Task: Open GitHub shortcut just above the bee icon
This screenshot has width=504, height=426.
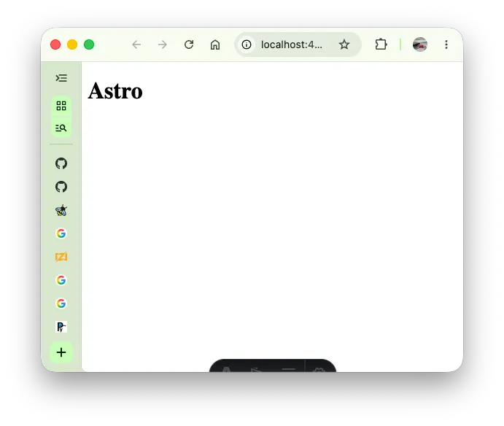Action: pyautogui.click(x=61, y=187)
